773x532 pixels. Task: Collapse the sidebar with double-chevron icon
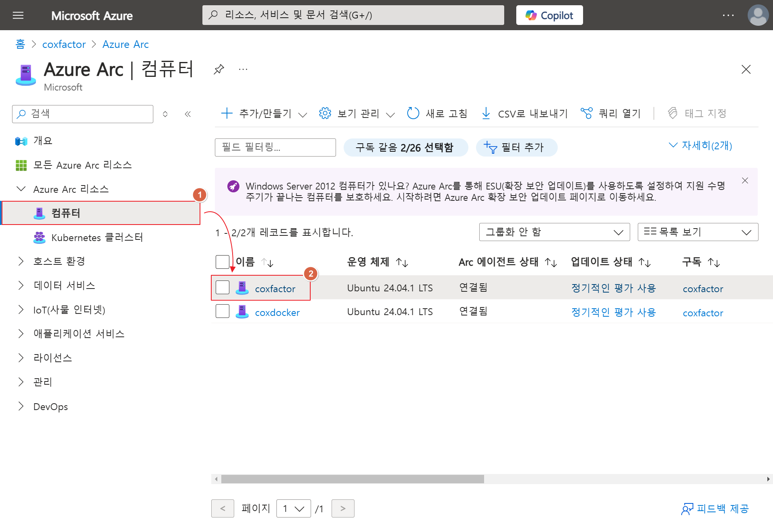click(x=188, y=114)
